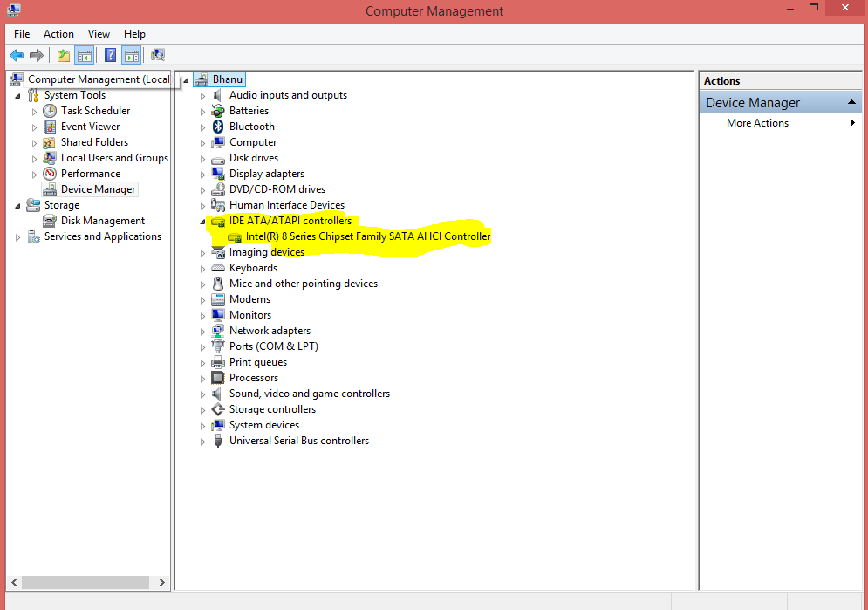This screenshot has width=868, height=610.
Task: Click the left pane scroll-left arrow
Action: click(x=14, y=582)
